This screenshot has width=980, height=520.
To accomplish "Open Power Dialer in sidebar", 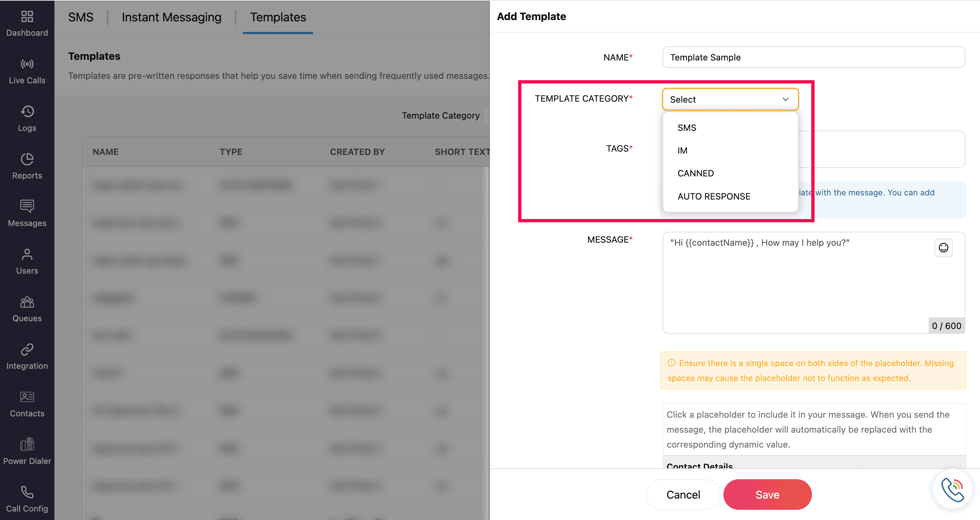I will (27, 444).
